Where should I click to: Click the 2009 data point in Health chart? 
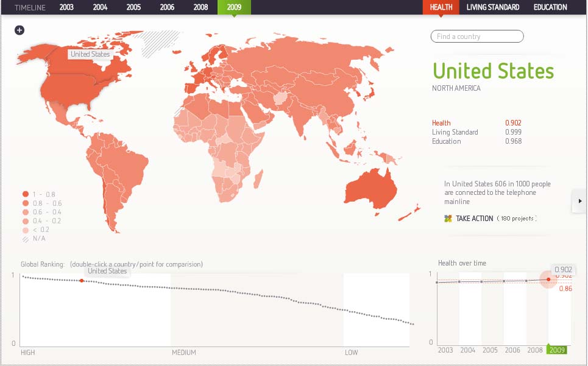coord(548,280)
